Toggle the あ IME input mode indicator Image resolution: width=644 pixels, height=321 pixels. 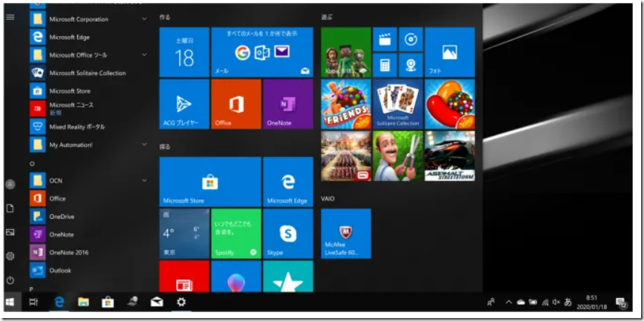click(x=568, y=302)
